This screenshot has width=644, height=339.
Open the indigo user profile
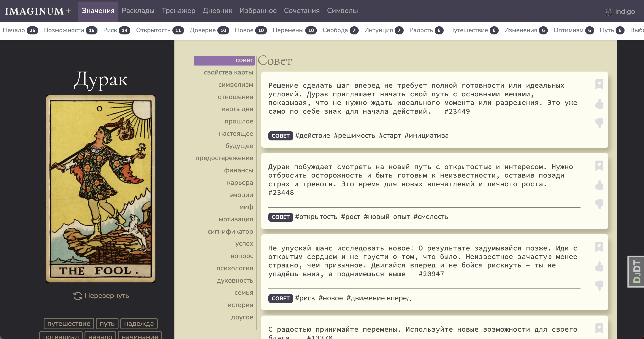[x=620, y=11]
